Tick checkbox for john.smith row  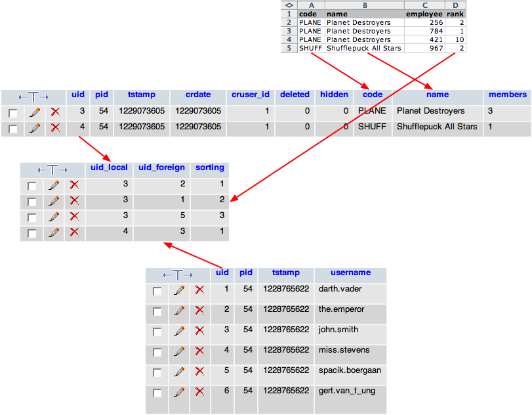click(157, 332)
